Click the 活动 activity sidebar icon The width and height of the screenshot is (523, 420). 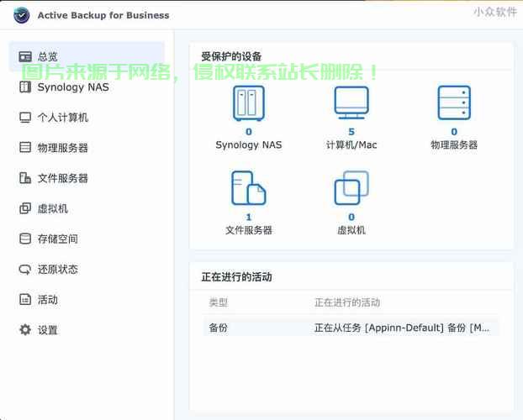(x=25, y=299)
